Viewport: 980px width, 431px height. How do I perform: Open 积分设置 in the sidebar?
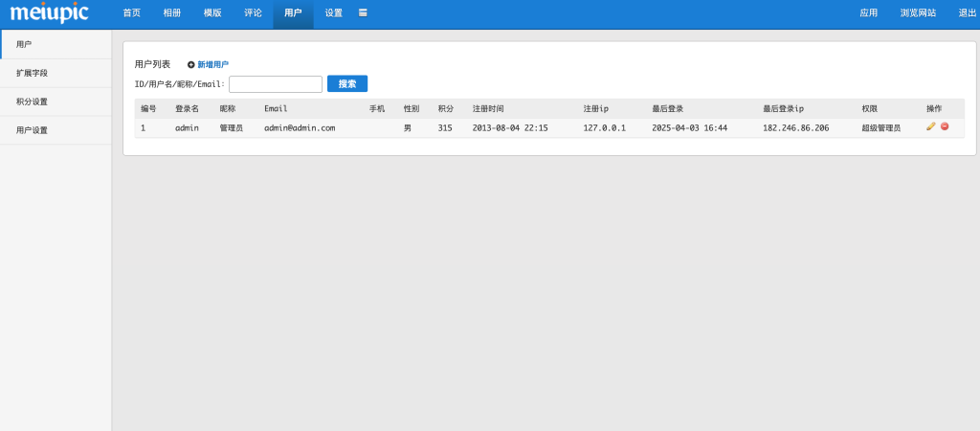coord(56,102)
